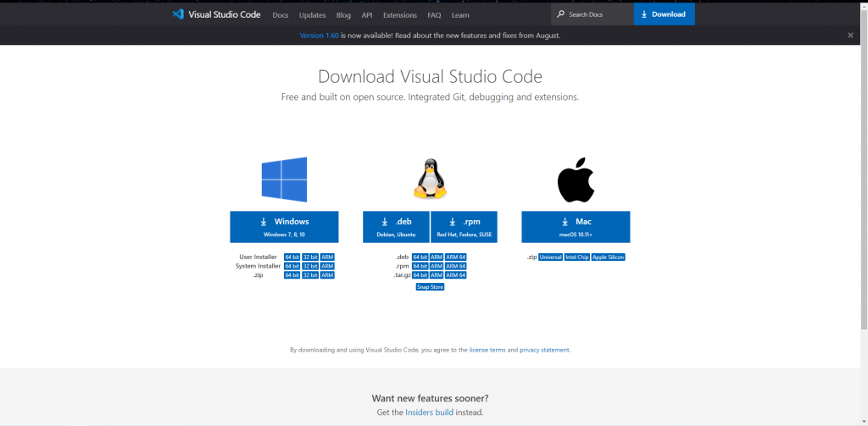This screenshot has height=426, width=868.
Task: Select System Installer 64 bit
Action: [292, 266]
